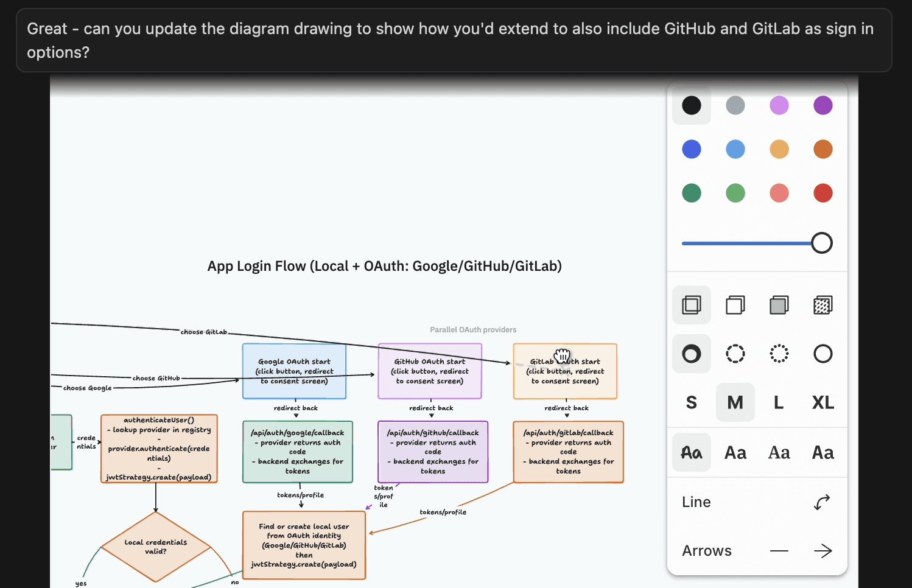
Task: Set size to S
Action: 692,402
